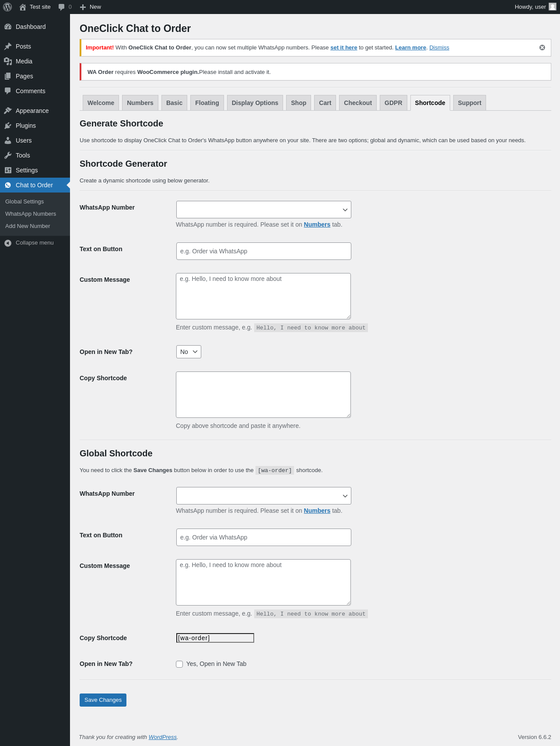Click the Tools wrench icon
The height and width of the screenshot is (746, 560).
[8, 155]
